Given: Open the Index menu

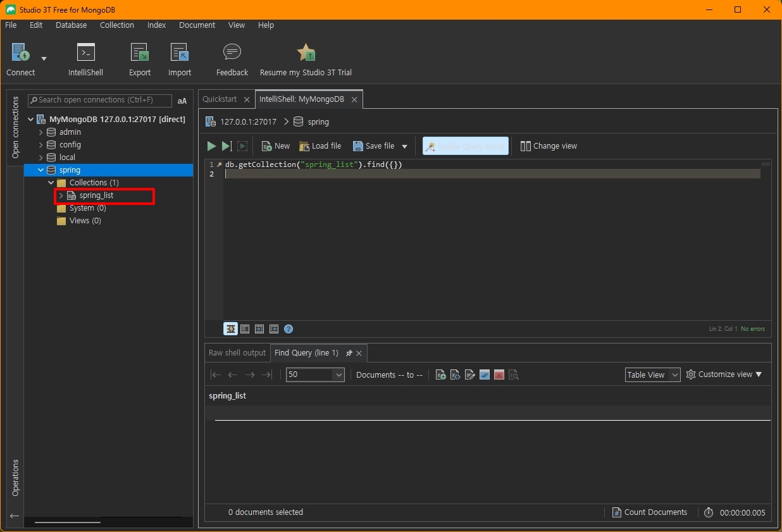Looking at the screenshot, I should point(157,25).
